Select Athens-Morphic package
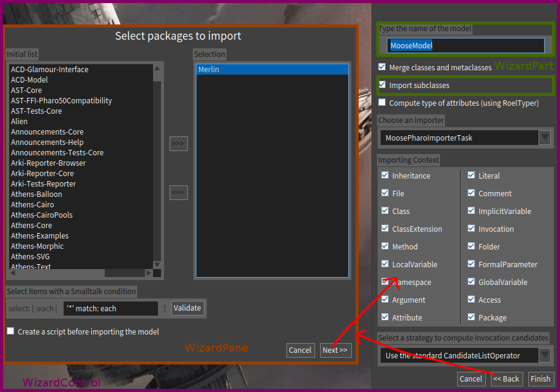Image resolution: width=560 pixels, height=392 pixels. (x=81, y=246)
